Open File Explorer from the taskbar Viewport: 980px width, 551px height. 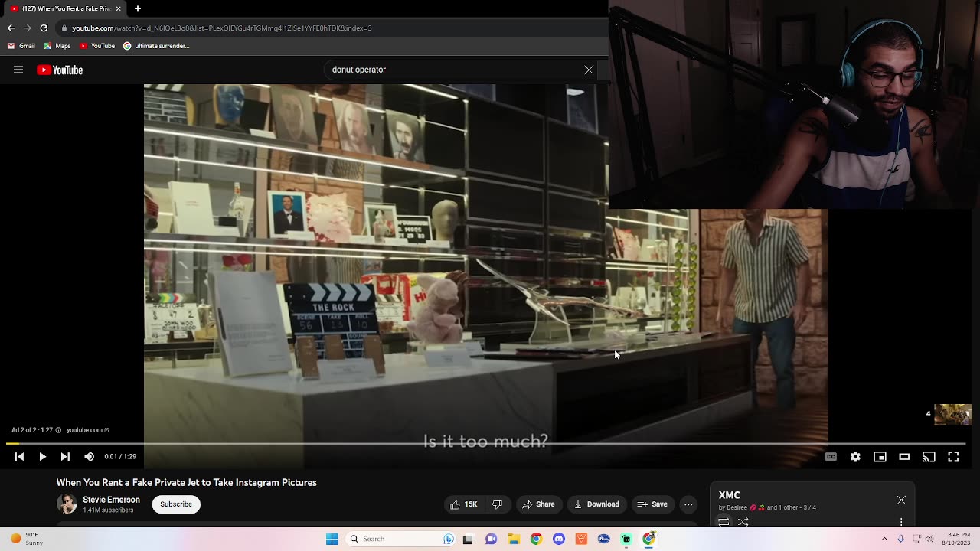pyautogui.click(x=514, y=539)
